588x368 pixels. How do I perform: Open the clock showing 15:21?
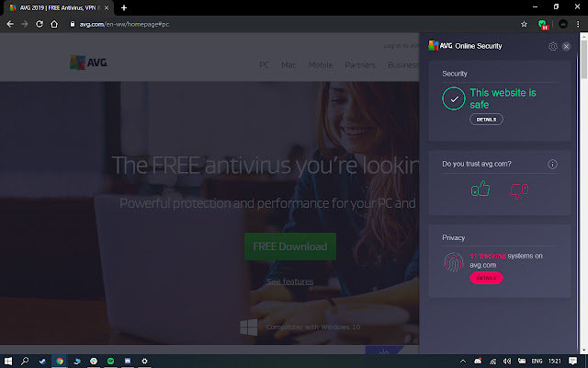(555, 362)
